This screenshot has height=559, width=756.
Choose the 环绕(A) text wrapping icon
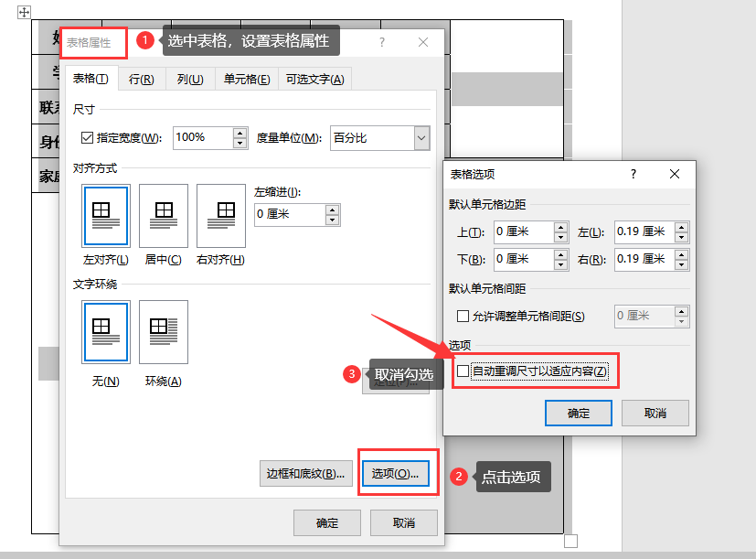point(164,332)
